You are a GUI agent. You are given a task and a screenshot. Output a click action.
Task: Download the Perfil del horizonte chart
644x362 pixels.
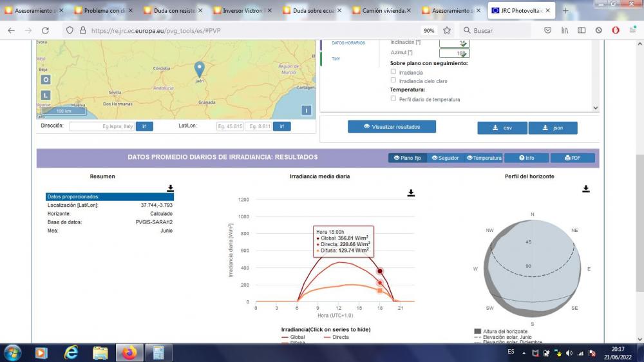point(585,189)
